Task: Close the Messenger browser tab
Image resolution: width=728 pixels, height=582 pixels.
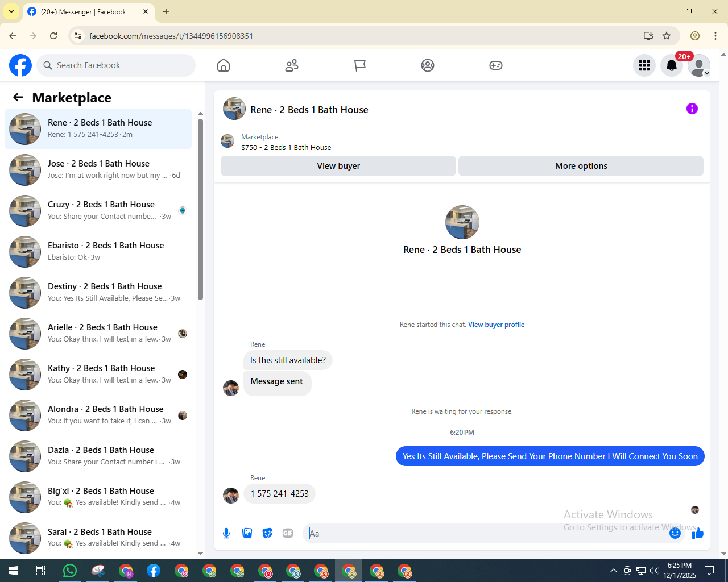Action: click(146, 11)
